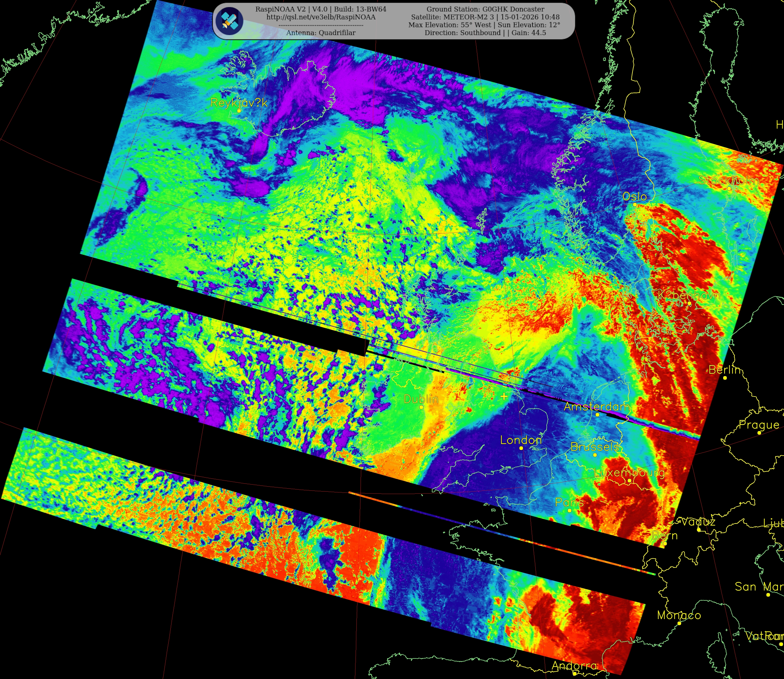Select the Paris city marker dot

[x=569, y=511]
